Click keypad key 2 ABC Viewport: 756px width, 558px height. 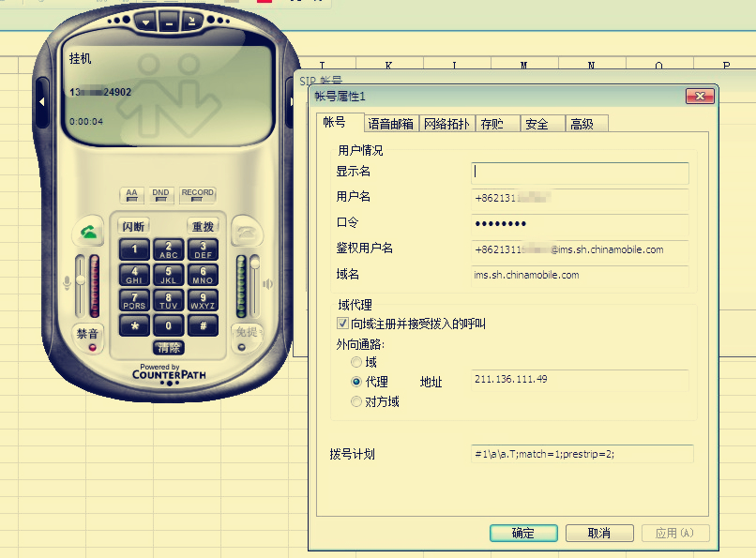168,249
